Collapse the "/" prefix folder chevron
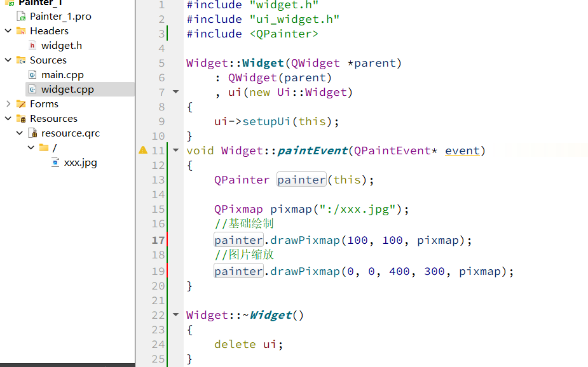The height and width of the screenshot is (367, 588). point(31,147)
